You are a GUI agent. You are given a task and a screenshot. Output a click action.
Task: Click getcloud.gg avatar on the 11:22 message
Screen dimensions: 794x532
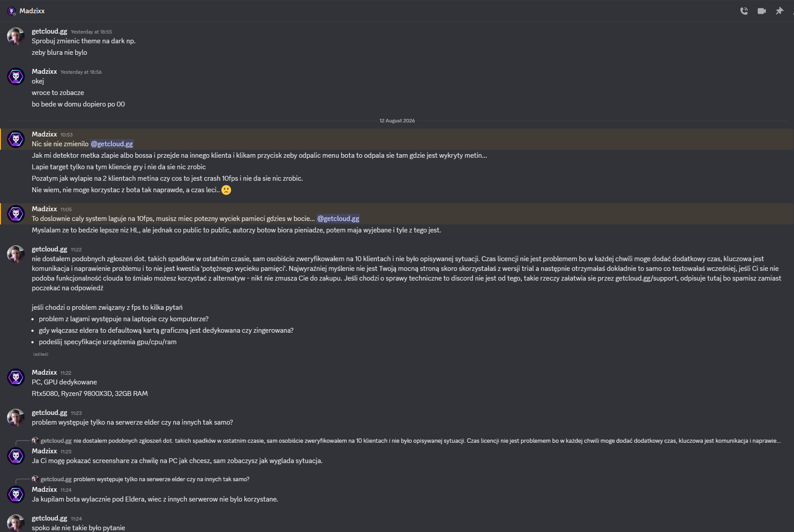pyautogui.click(x=16, y=254)
